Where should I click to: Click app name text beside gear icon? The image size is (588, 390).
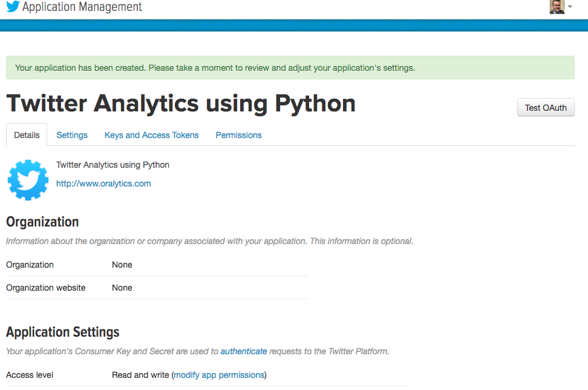coord(113,165)
